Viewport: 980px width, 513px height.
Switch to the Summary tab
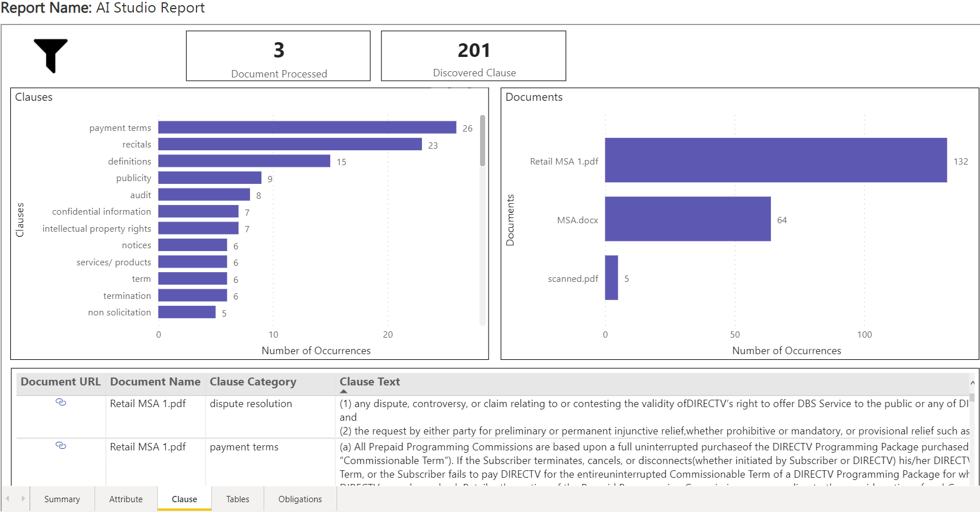pyautogui.click(x=62, y=499)
